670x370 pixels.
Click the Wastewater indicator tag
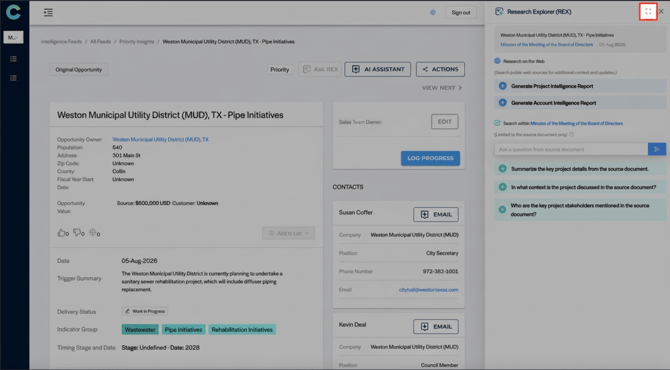point(140,329)
